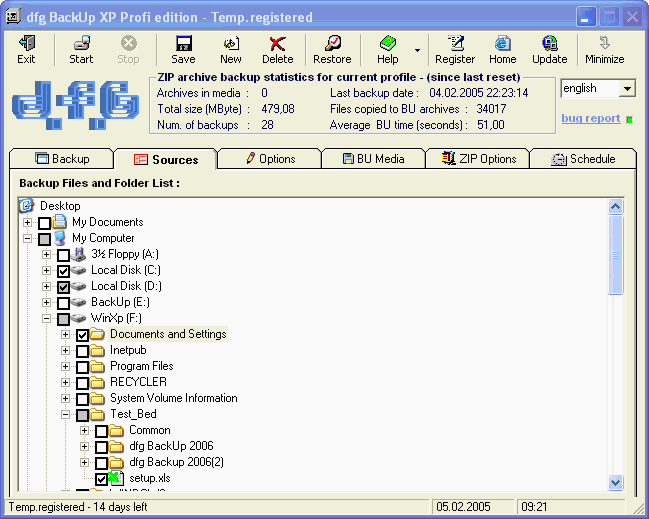The image size is (649, 519).
Task: Collapse the My Computer node
Action: 27,238
